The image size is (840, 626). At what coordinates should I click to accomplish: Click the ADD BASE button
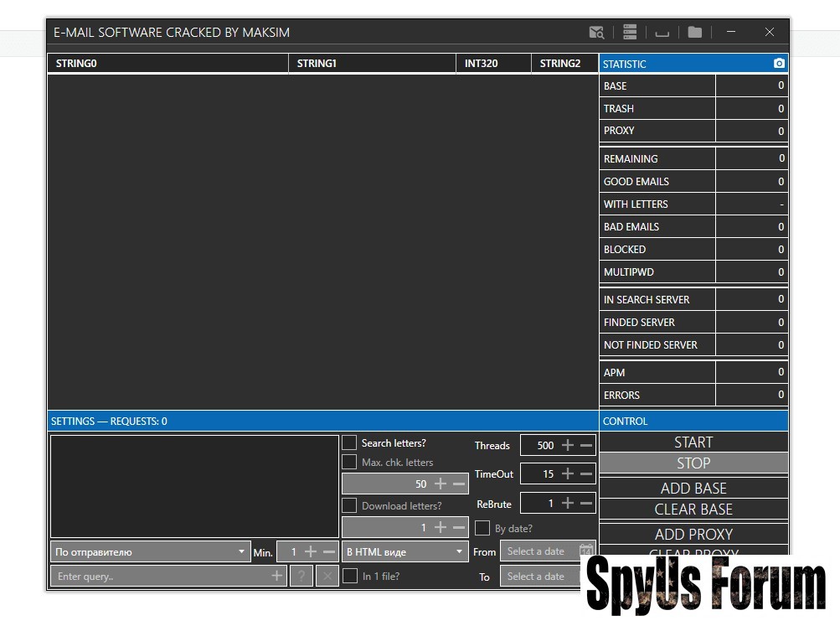click(693, 489)
